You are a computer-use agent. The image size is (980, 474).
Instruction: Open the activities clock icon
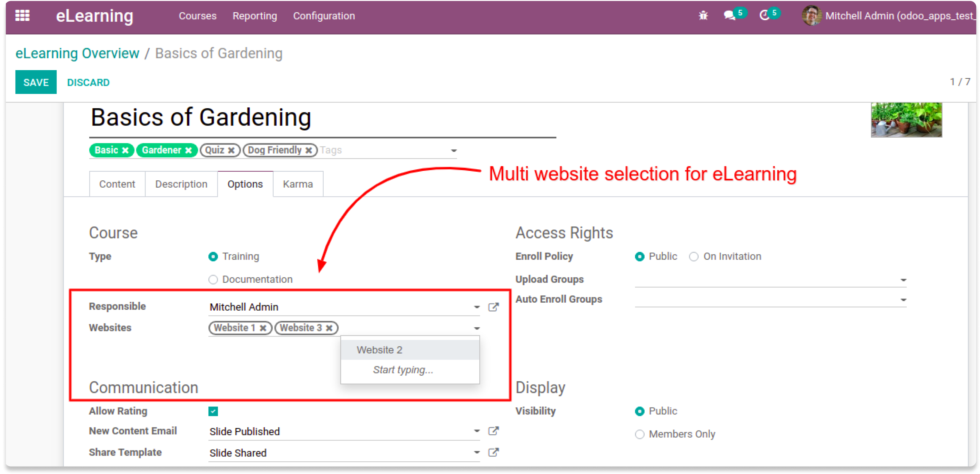pyautogui.click(x=764, y=15)
